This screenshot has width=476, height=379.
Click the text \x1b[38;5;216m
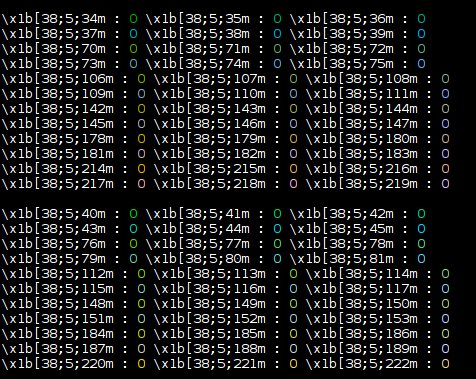(x=362, y=169)
